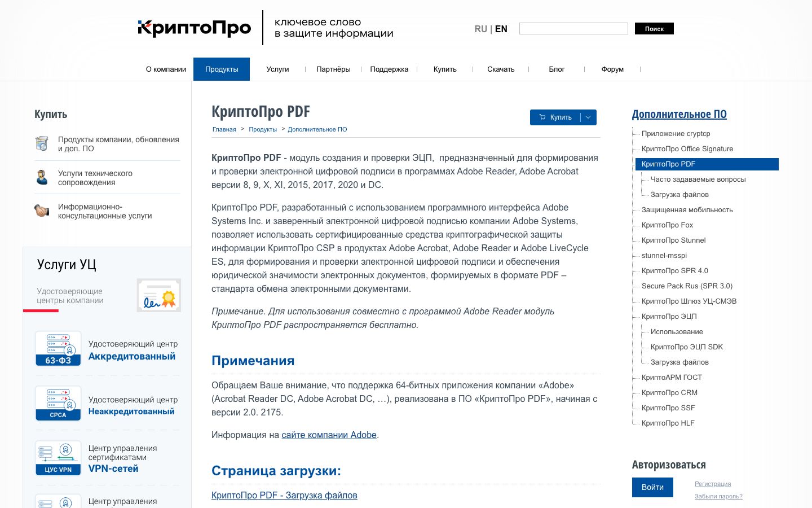Open the Неаккредитованный certification center link
812x508 pixels.
coord(131,411)
